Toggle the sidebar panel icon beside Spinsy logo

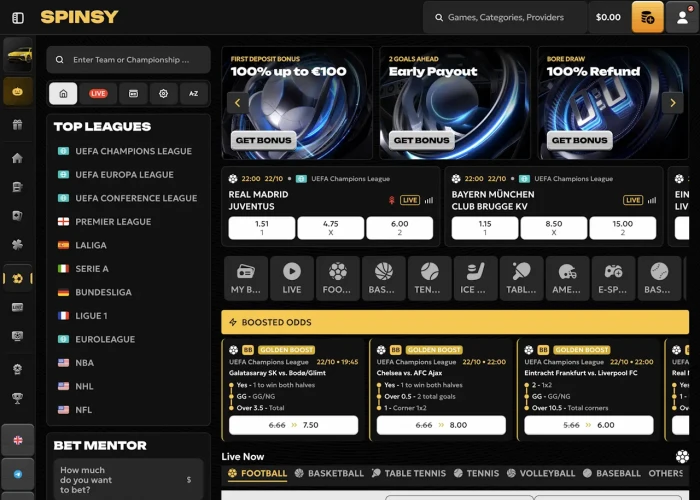(x=18, y=18)
